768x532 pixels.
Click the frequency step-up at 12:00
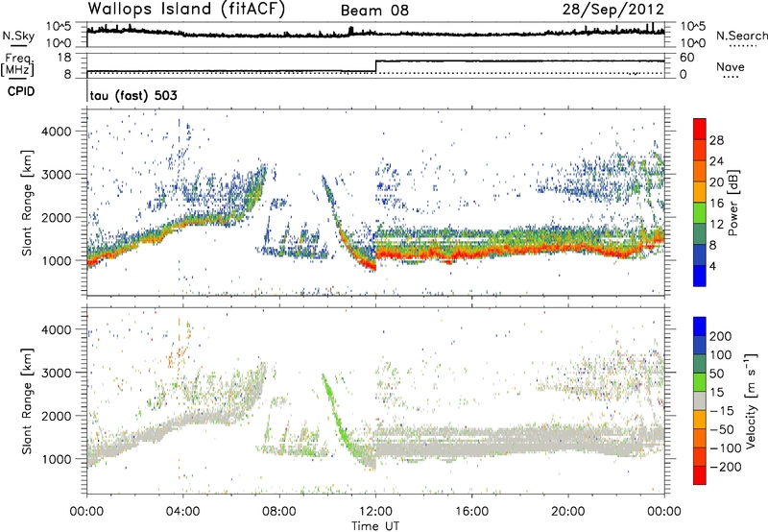point(375,66)
